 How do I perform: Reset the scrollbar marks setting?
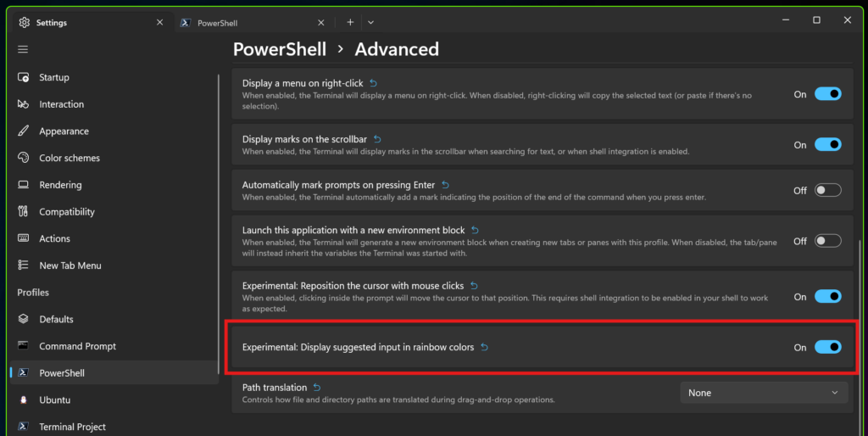378,138
